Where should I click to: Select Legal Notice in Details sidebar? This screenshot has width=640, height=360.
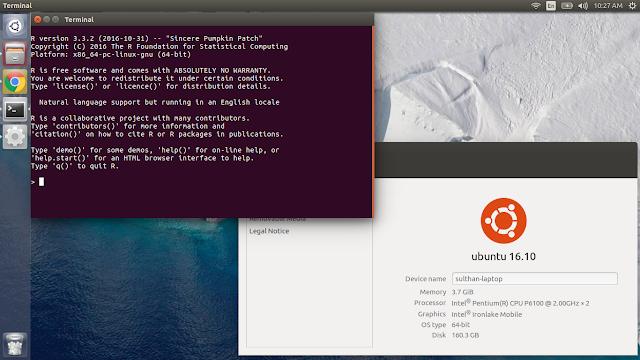[269, 231]
